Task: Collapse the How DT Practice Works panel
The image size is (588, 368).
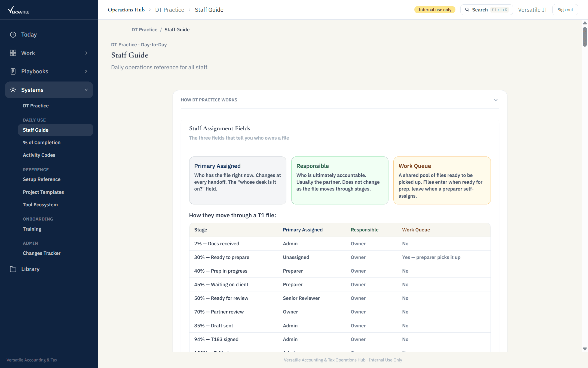Action: 496,100
